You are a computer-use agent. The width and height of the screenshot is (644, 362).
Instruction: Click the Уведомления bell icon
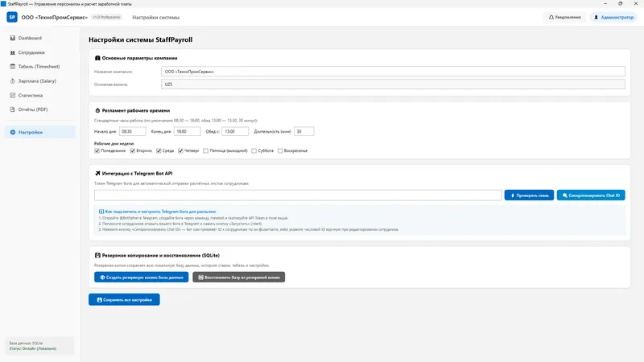[x=551, y=17]
